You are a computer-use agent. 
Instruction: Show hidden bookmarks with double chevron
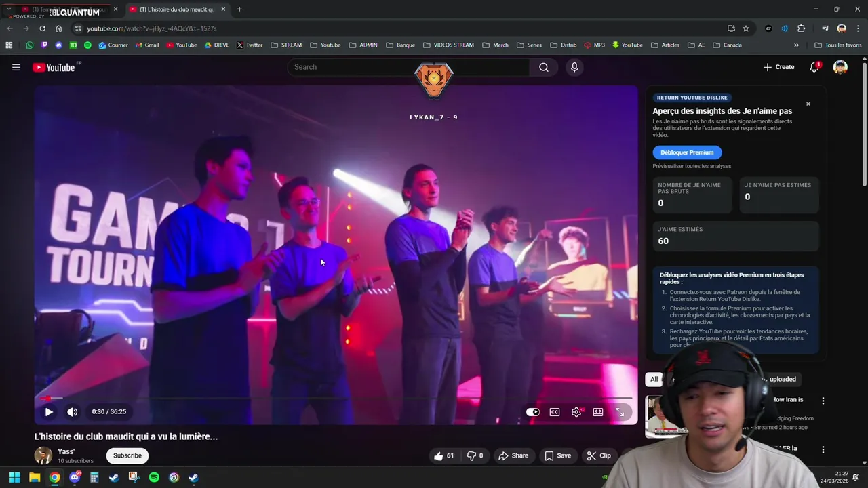point(796,45)
